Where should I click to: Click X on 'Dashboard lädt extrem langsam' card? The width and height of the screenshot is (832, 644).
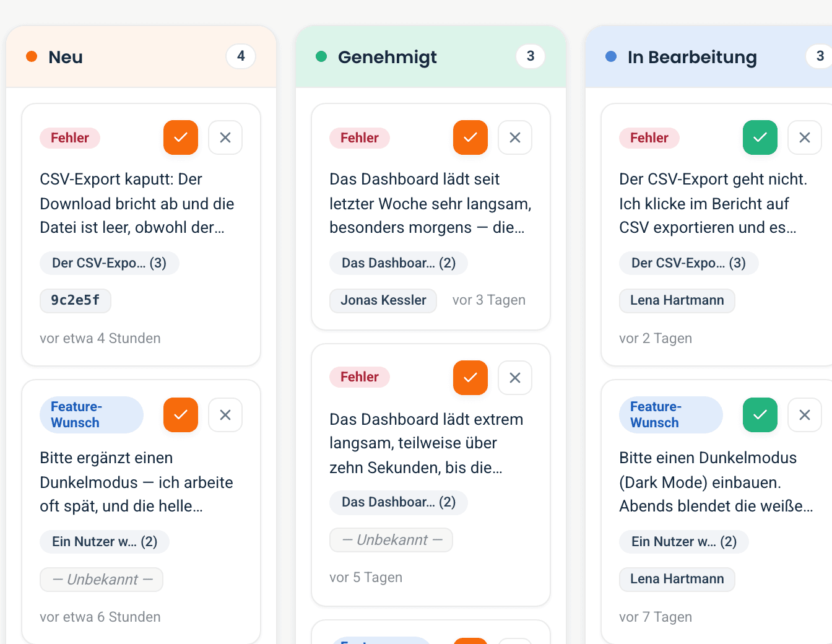515,378
